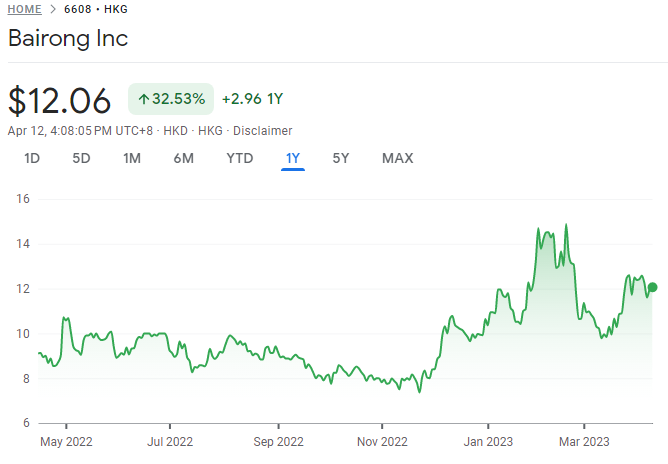
Task: Show the MAX range tab
Action: (x=397, y=158)
